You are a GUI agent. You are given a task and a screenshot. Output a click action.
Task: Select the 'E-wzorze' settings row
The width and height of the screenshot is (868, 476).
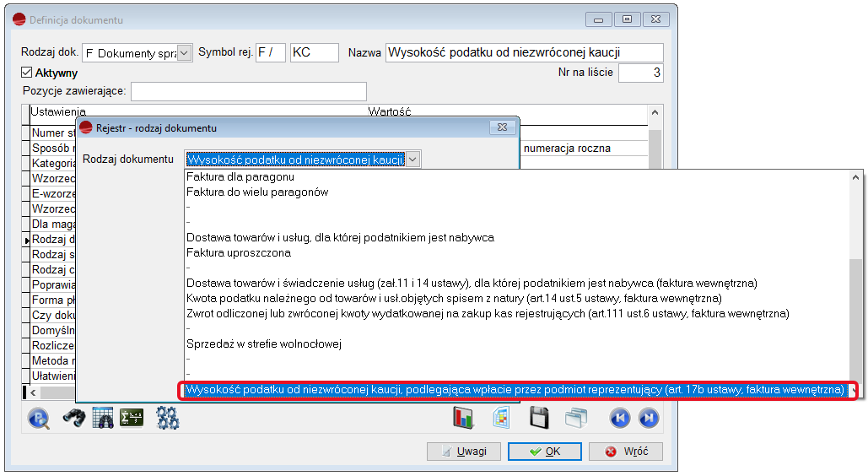(x=52, y=194)
